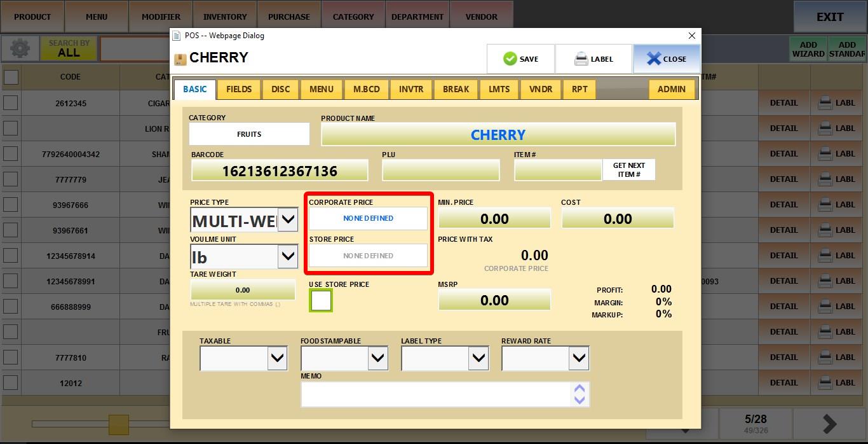
Task: Click the EXIT button
Action: (830, 17)
